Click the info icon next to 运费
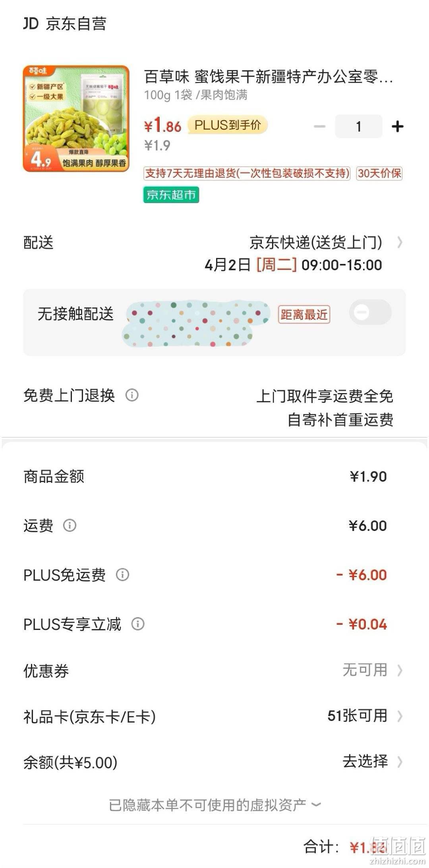The height and width of the screenshot is (868, 429). tap(70, 525)
